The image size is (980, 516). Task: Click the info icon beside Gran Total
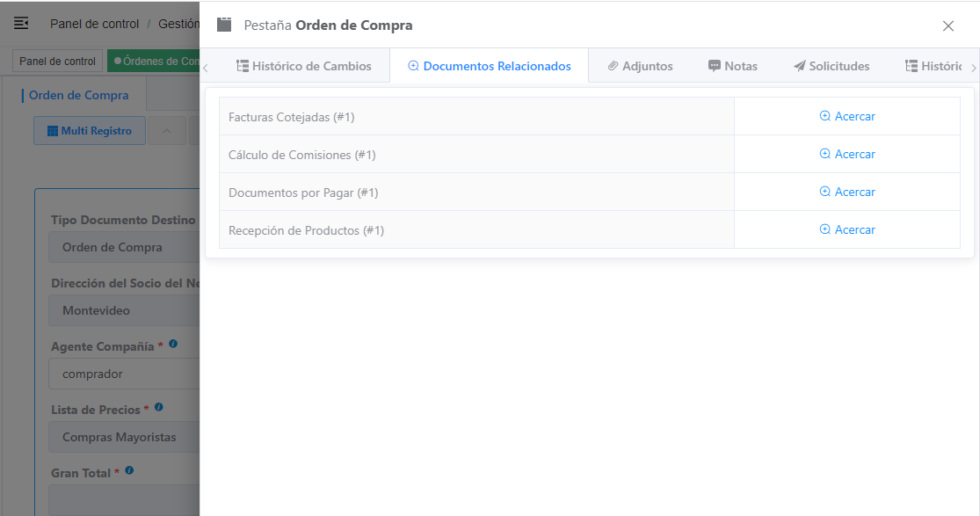coord(129,471)
